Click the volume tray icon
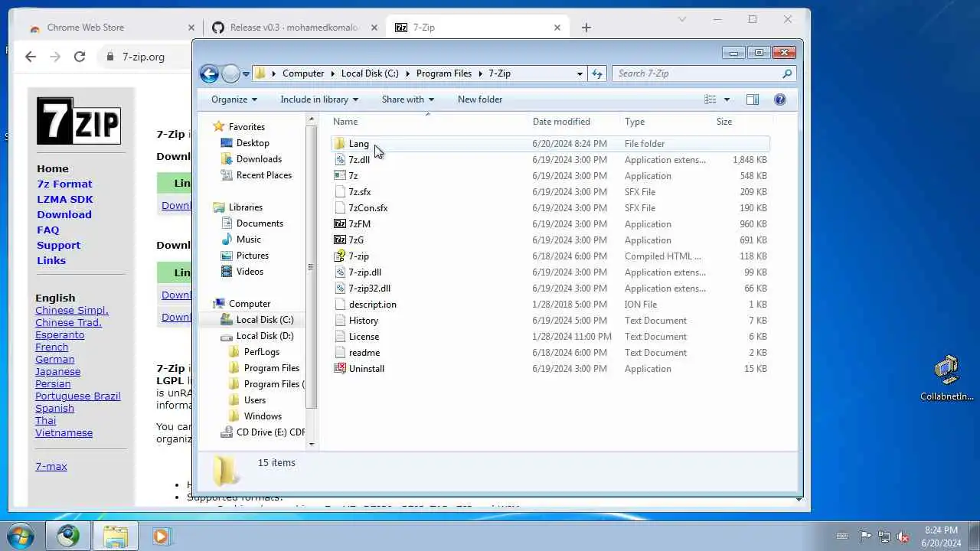The width and height of the screenshot is (980, 551). click(x=903, y=536)
